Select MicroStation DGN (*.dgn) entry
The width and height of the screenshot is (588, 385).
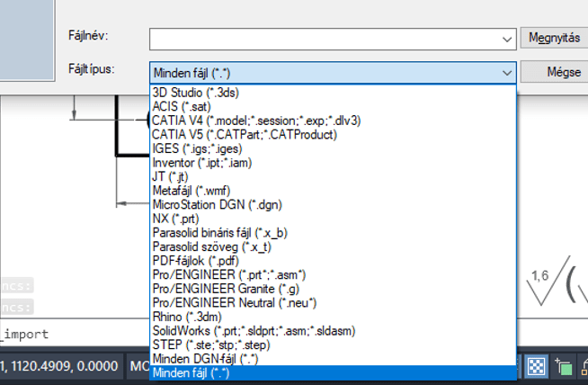tap(218, 204)
